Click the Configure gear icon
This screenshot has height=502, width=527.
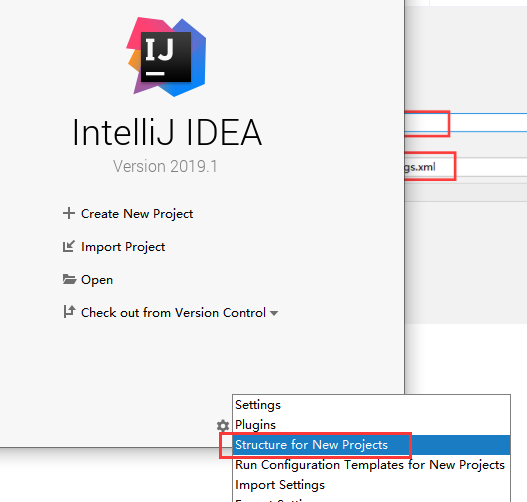pos(223,426)
